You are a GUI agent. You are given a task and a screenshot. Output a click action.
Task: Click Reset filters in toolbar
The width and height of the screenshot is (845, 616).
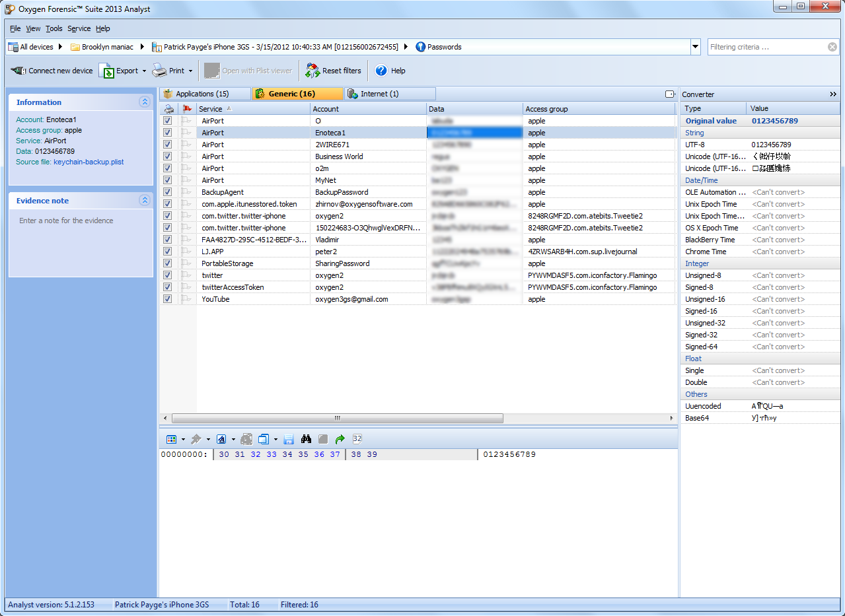pos(334,71)
